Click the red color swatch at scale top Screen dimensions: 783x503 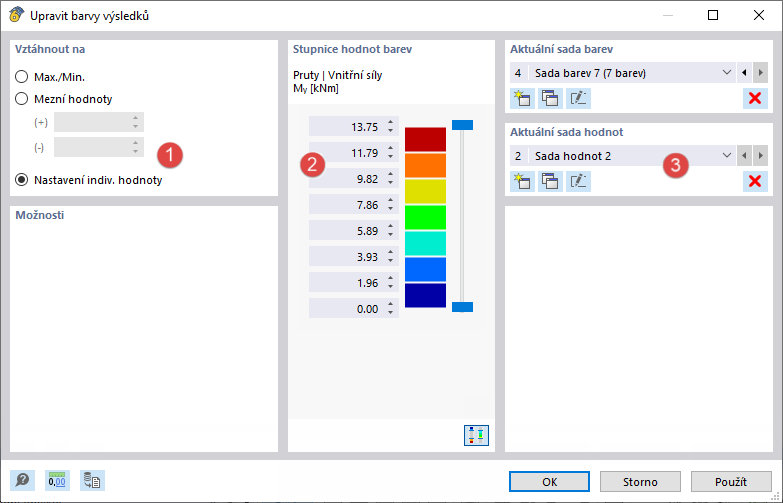pyautogui.click(x=425, y=139)
